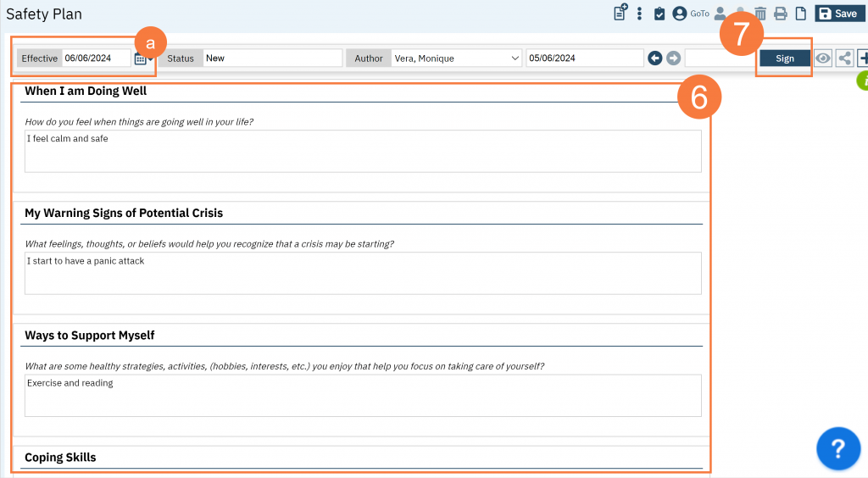This screenshot has height=478, width=868.
Task: Open the Effective date calendar picker
Action: click(141, 58)
